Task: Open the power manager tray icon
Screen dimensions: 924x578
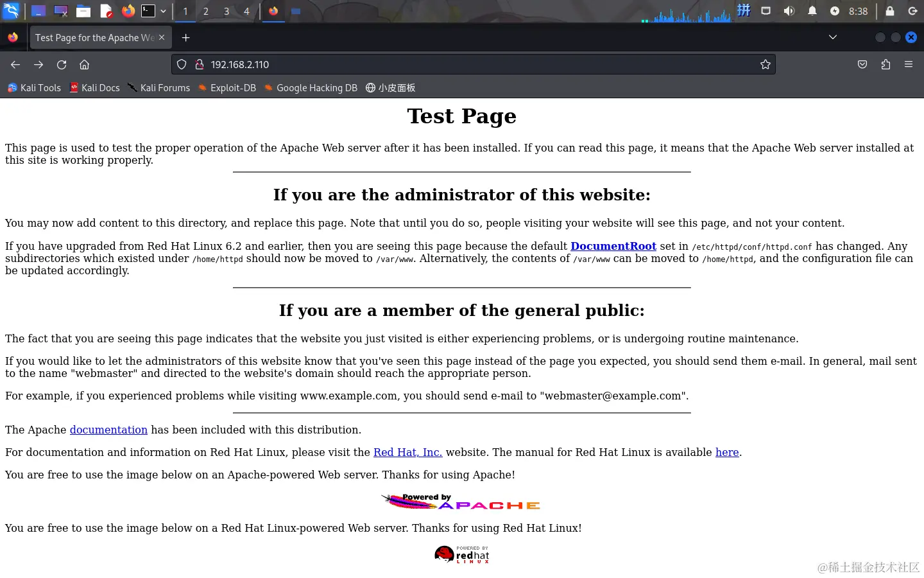Action: click(x=835, y=11)
